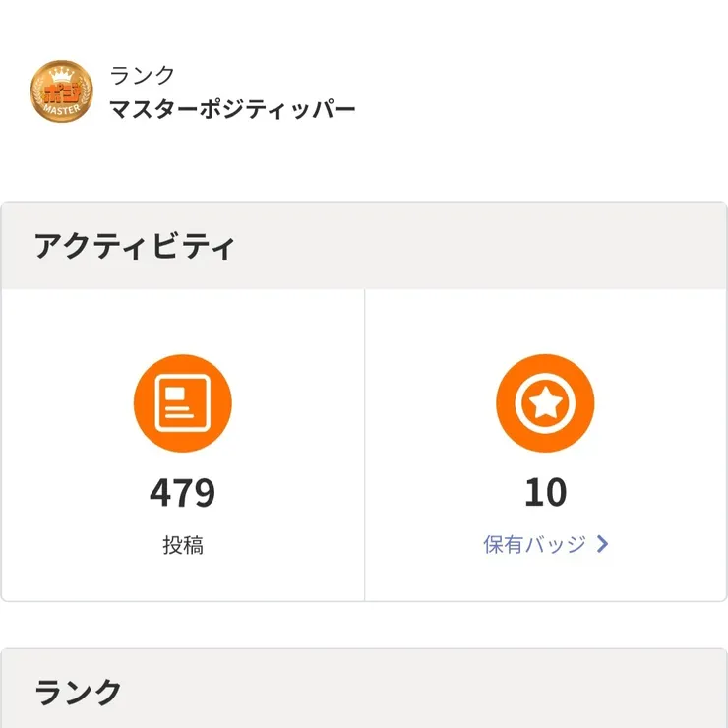Select the posts activity card
The height and width of the screenshot is (728, 728).
point(183,445)
